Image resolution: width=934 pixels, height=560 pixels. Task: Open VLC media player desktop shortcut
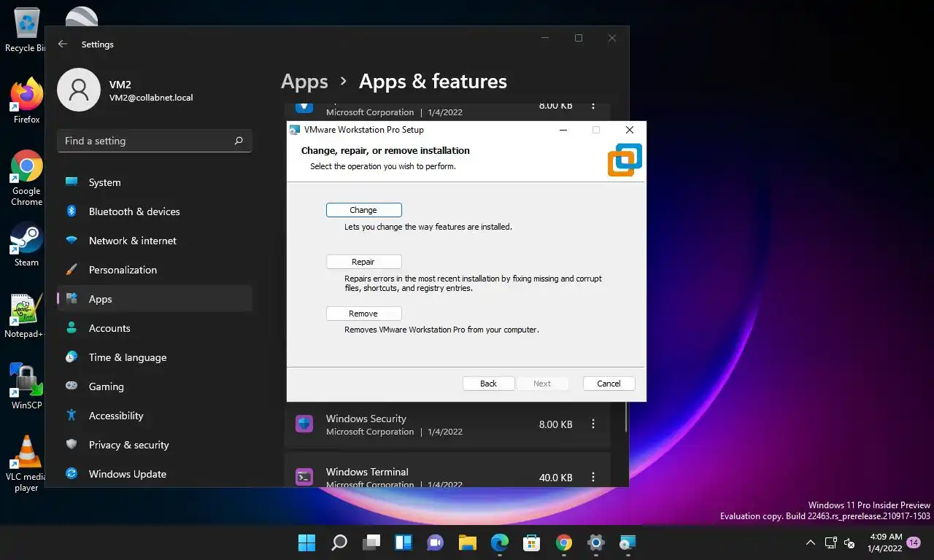point(26,464)
